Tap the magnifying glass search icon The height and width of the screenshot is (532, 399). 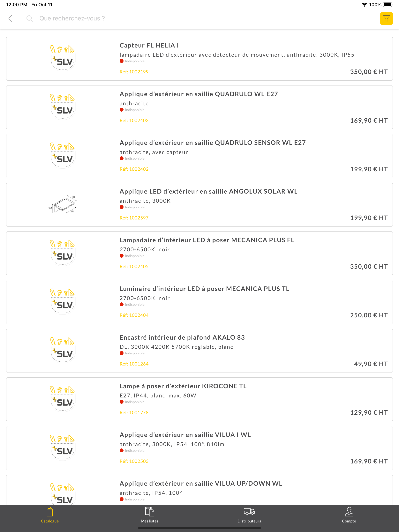tap(29, 18)
